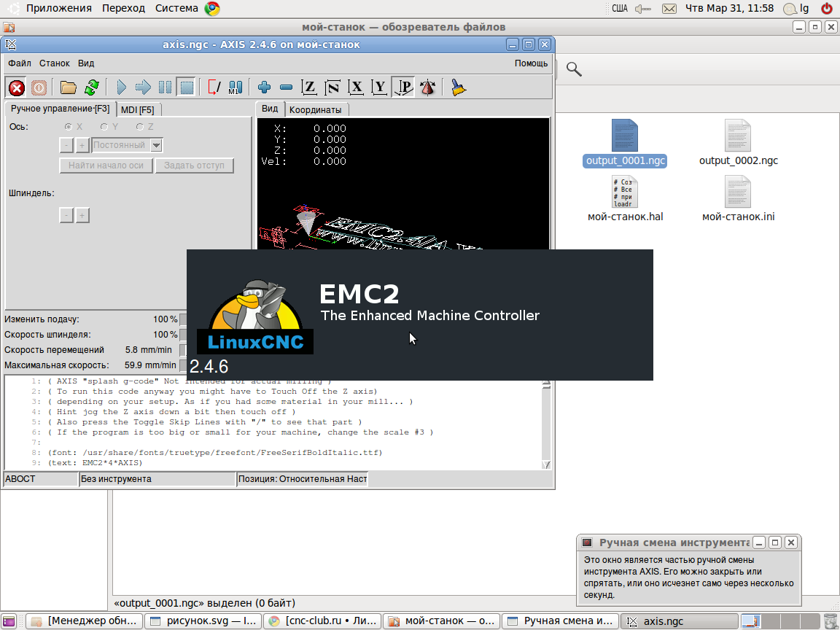The image size is (840, 630).
Task: Switch to the MDI [F5] tab
Action: tap(138, 110)
